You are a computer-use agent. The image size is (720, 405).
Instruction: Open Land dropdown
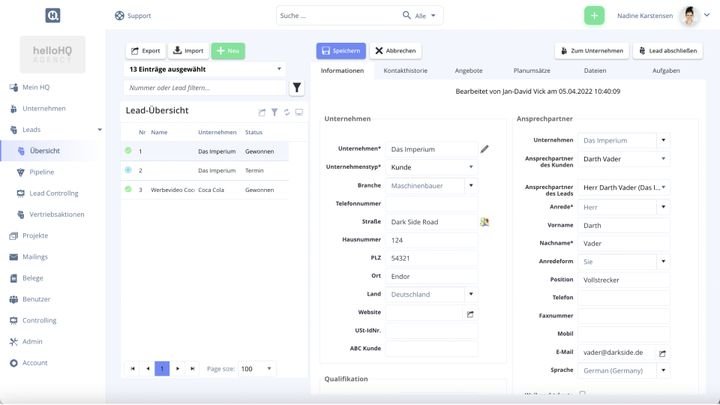click(x=471, y=294)
